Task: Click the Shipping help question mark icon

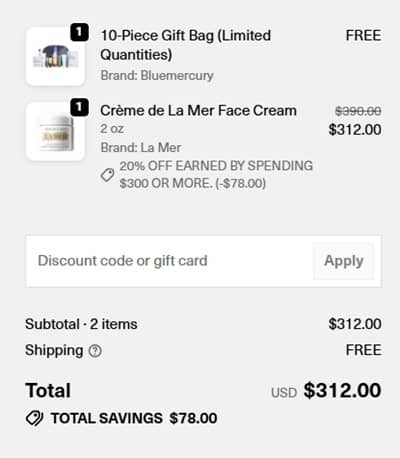Action: click(95, 351)
